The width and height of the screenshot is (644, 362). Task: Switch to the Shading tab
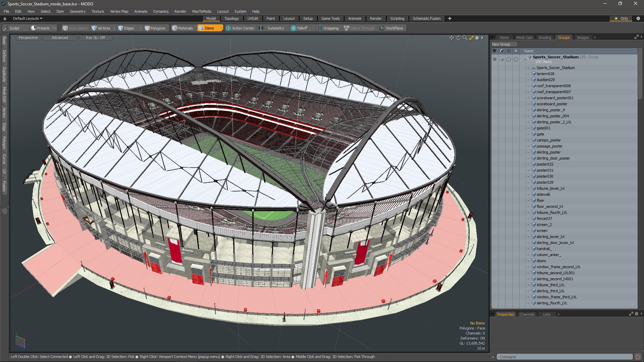pyautogui.click(x=544, y=38)
